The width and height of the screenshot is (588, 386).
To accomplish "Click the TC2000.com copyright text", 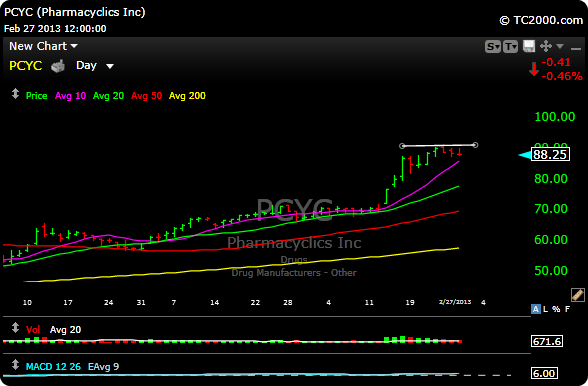I will 541,20.
